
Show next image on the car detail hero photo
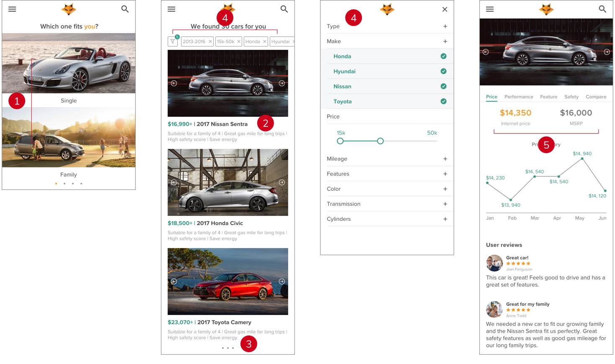[x=607, y=52]
